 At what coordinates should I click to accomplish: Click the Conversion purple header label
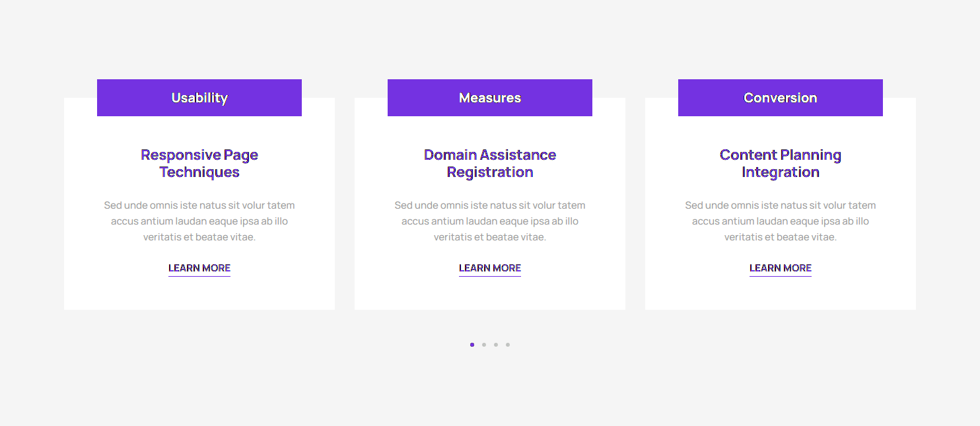point(781,98)
